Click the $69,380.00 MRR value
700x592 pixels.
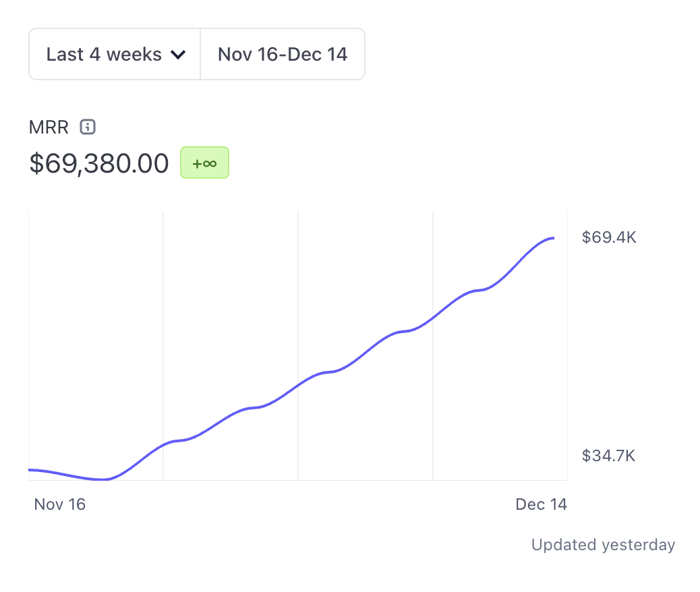(99, 163)
